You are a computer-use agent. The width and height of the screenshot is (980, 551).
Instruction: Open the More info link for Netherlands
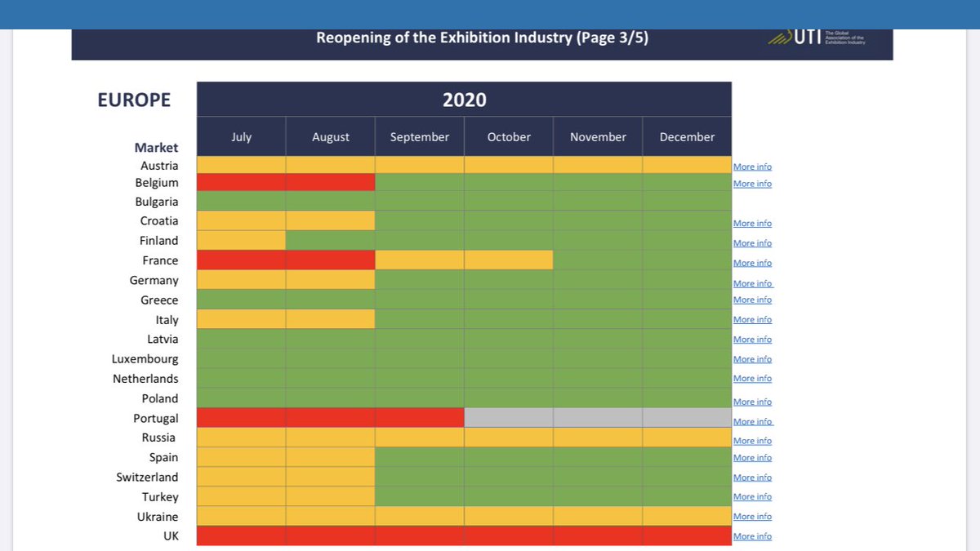pos(752,378)
